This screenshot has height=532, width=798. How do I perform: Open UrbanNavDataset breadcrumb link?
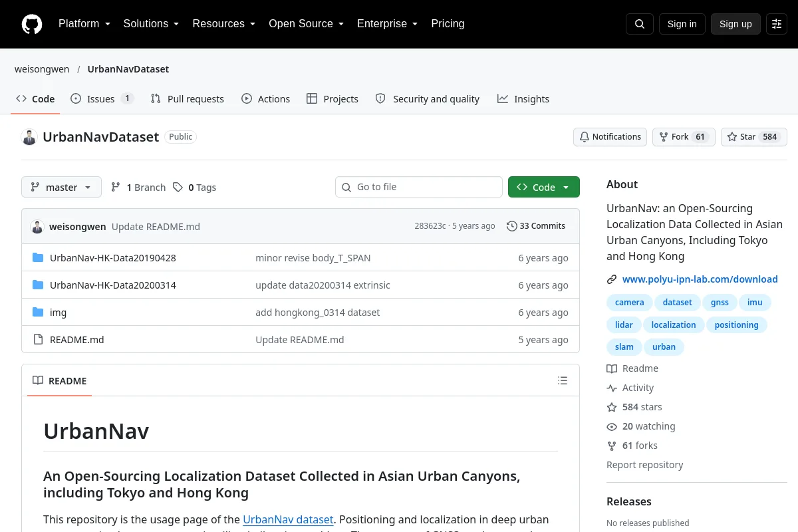128,69
